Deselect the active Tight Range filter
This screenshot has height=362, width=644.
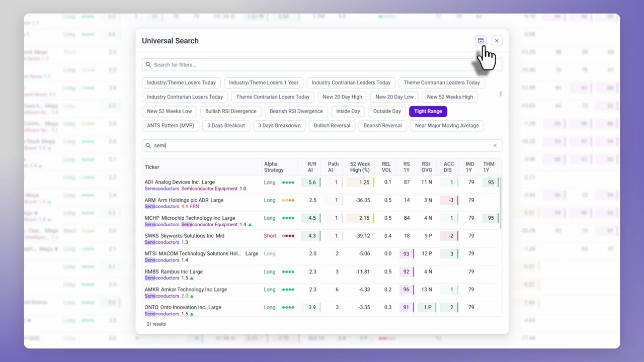tap(428, 111)
